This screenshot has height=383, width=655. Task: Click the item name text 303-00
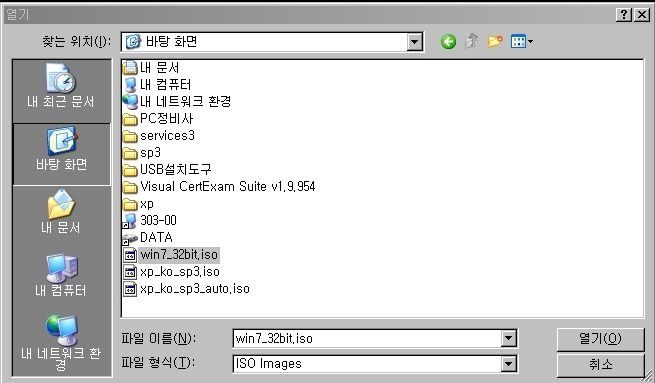click(x=158, y=221)
